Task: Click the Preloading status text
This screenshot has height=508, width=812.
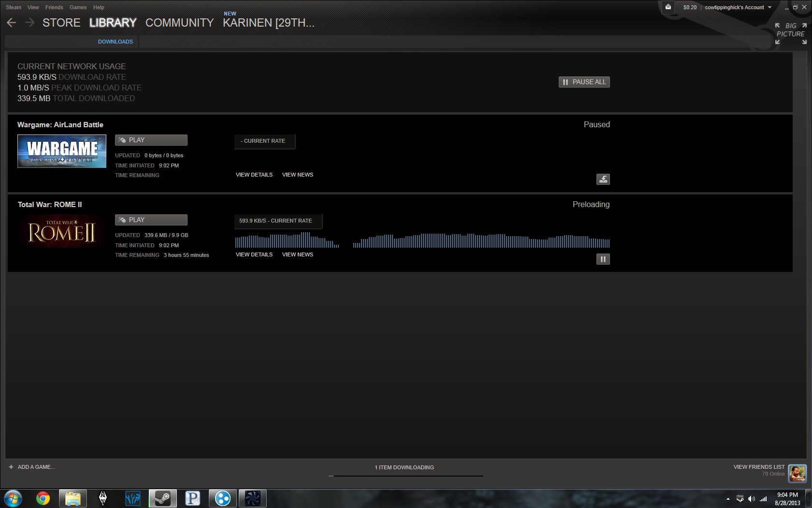Action: coord(591,204)
